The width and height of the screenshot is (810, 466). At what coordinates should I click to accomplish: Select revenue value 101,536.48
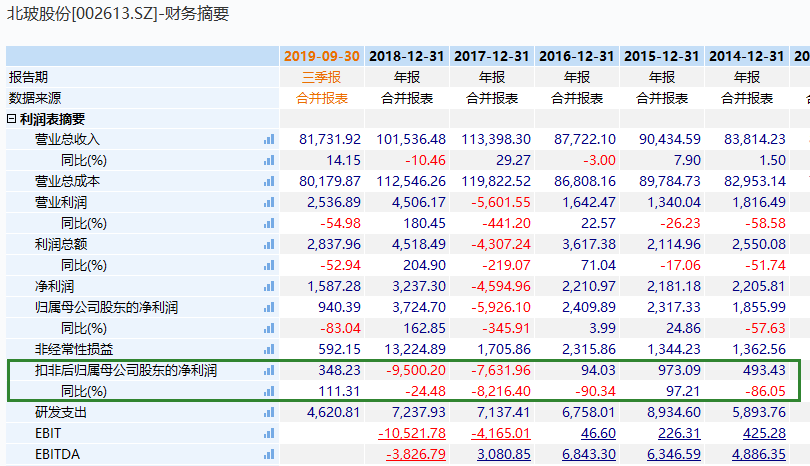click(x=411, y=139)
